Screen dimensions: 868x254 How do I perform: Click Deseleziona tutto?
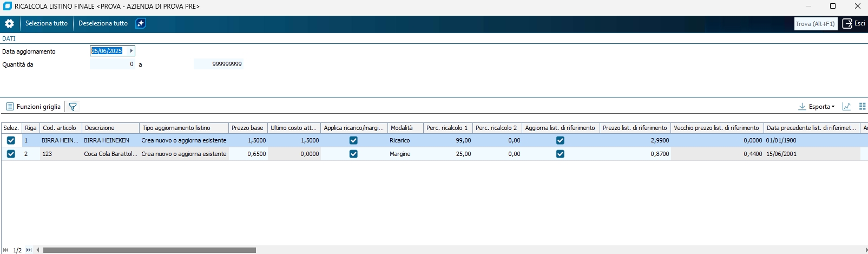click(103, 23)
